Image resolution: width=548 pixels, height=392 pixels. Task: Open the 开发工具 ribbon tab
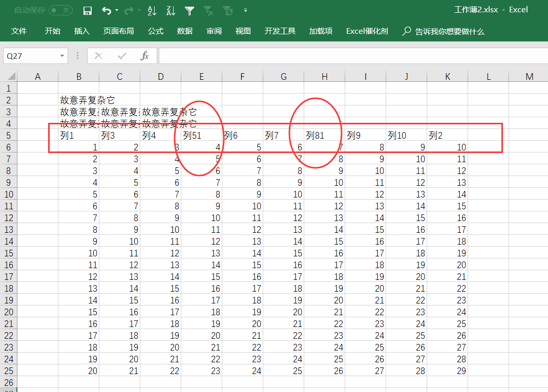pos(280,31)
